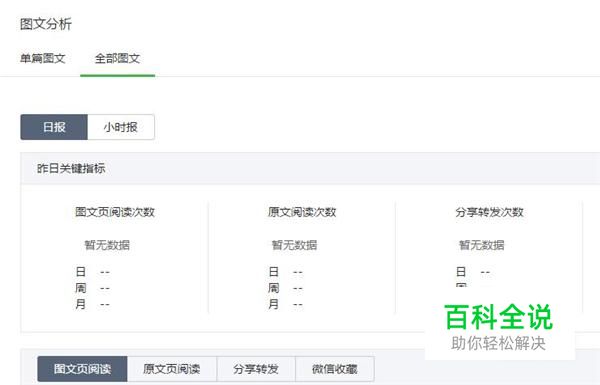The width and height of the screenshot is (600, 385).
Task: Select the 图文页阅读 chart tab
Action: [82, 369]
